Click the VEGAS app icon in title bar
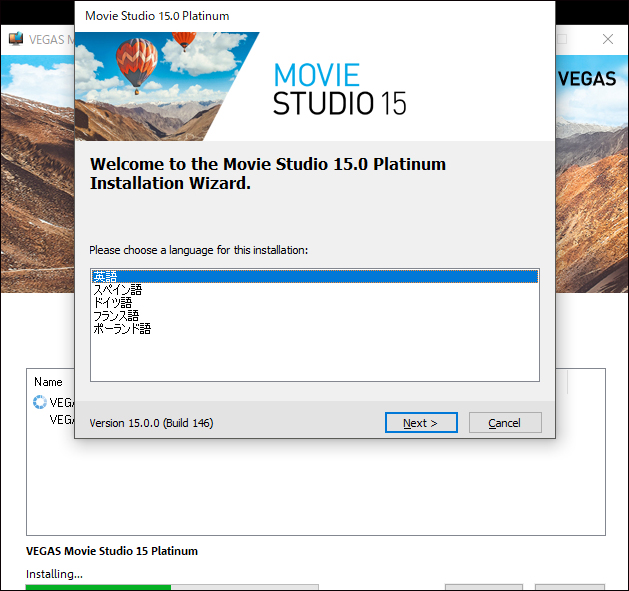This screenshot has width=629, height=591. coord(16,39)
